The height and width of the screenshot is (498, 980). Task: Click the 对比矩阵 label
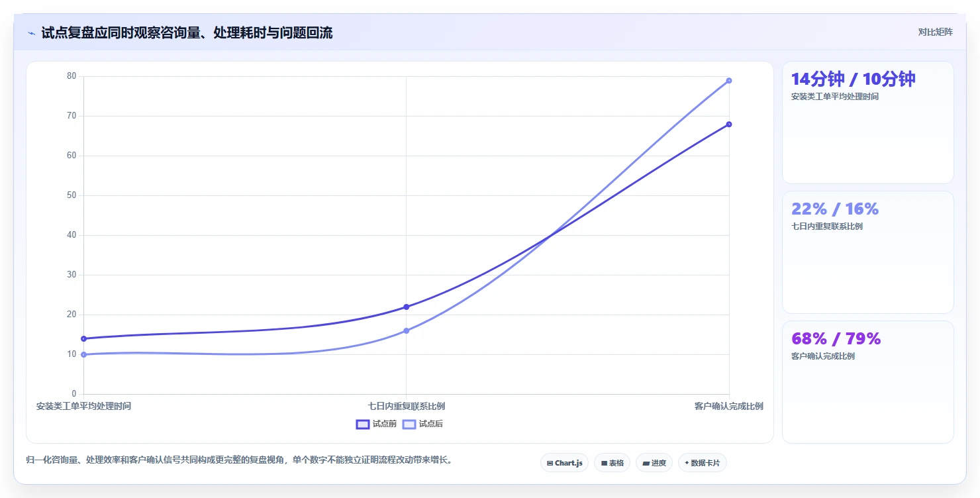point(935,32)
